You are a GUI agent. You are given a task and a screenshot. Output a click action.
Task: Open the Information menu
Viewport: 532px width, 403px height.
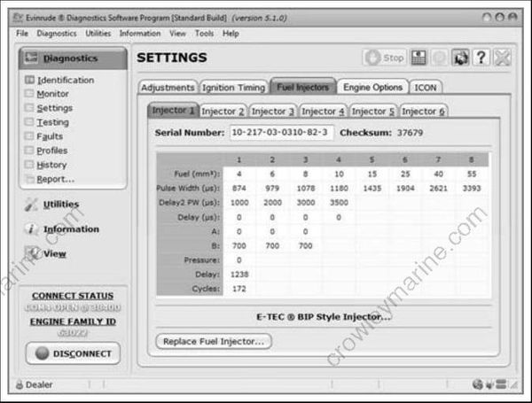pyautogui.click(x=140, y=34)
